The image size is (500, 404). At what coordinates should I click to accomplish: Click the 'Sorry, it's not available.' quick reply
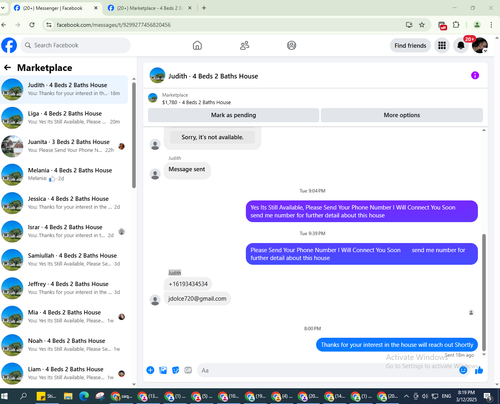point(212,137)
